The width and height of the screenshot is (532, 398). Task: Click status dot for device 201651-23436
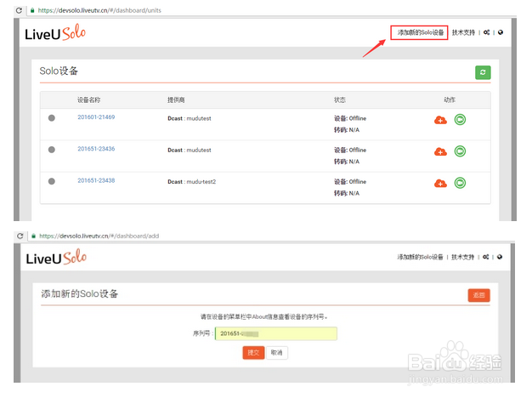coord(52,150)
